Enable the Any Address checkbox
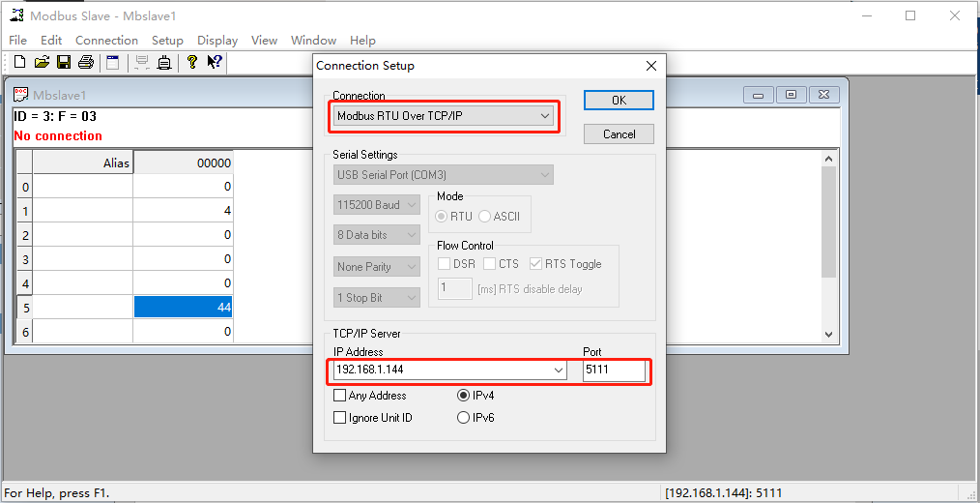The width and height of the screenshot is (980, 503). pos(339,396)
